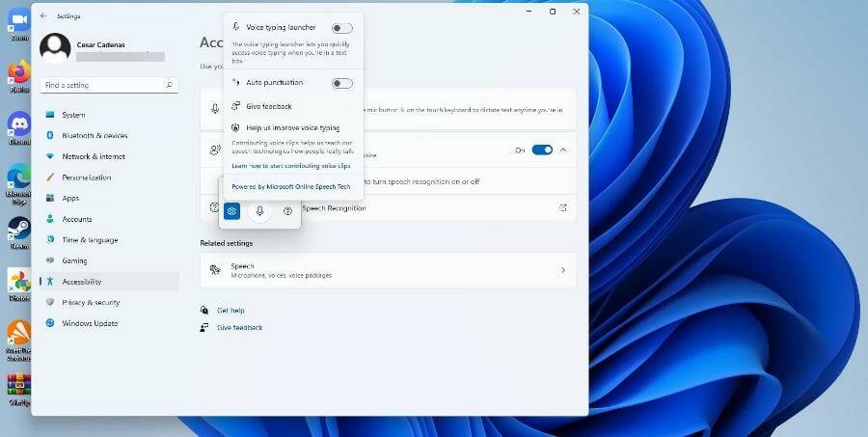Screen dimensions: 868x437
Task: Go to Bluetooth & devices settings
Action: pos(95,136)
